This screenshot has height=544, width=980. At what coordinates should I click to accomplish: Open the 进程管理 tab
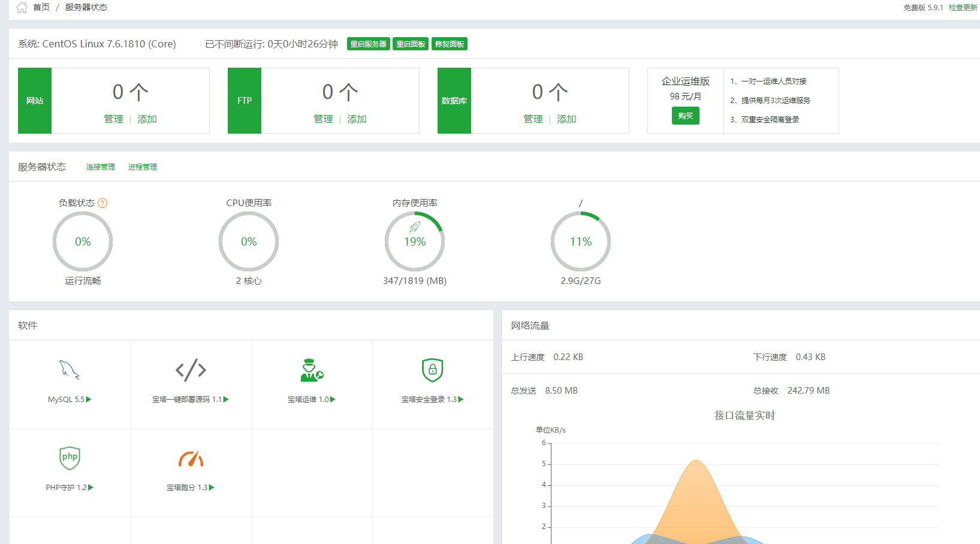coord(143,167)
